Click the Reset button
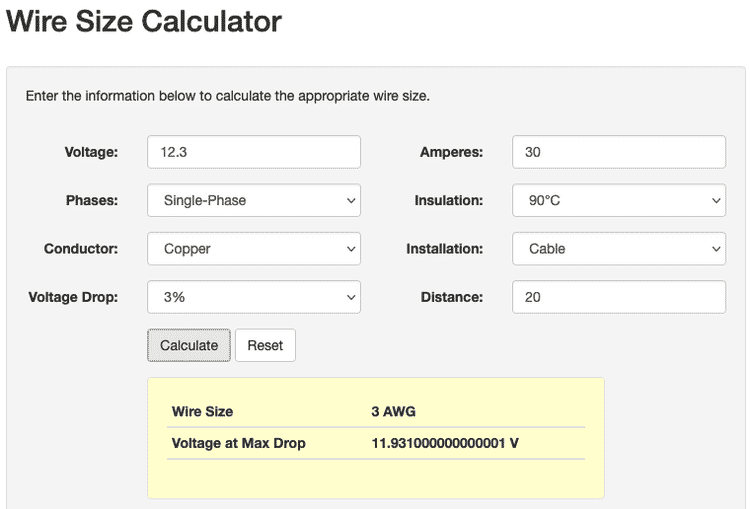 pyautogui.click(x=265, y=345)
